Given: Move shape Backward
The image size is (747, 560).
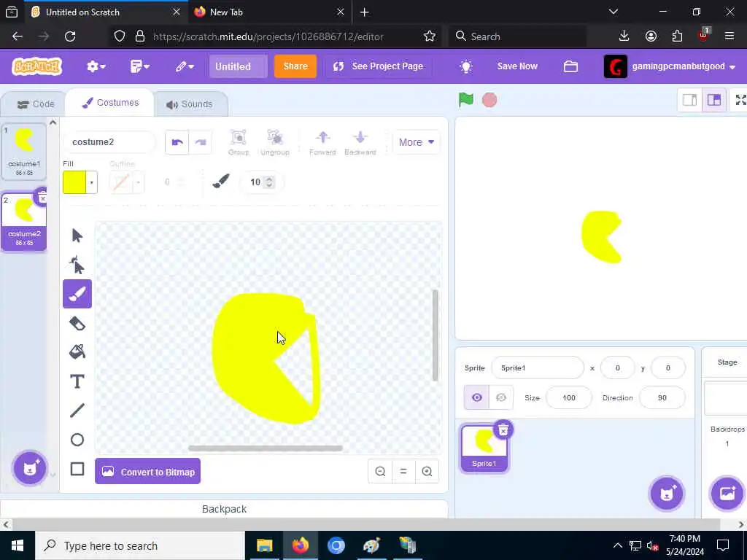Looking at the screenshot, I should (x=360, y=142).
